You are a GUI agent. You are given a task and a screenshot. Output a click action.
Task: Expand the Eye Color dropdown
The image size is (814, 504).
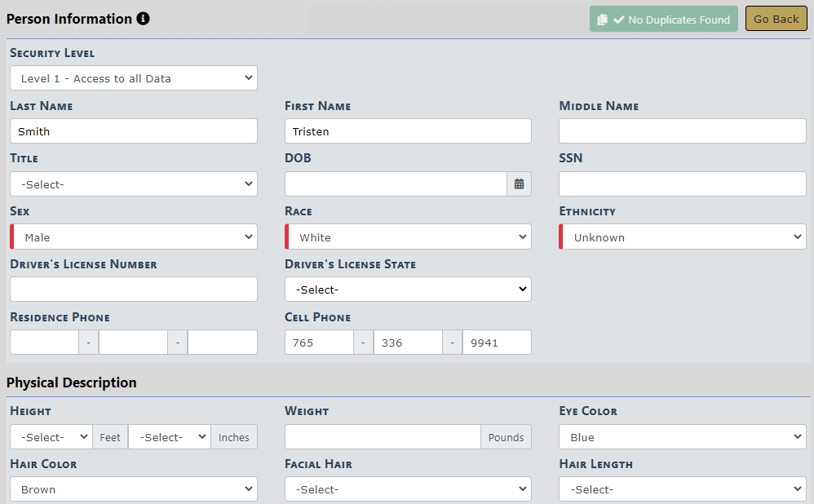[683, 437]
